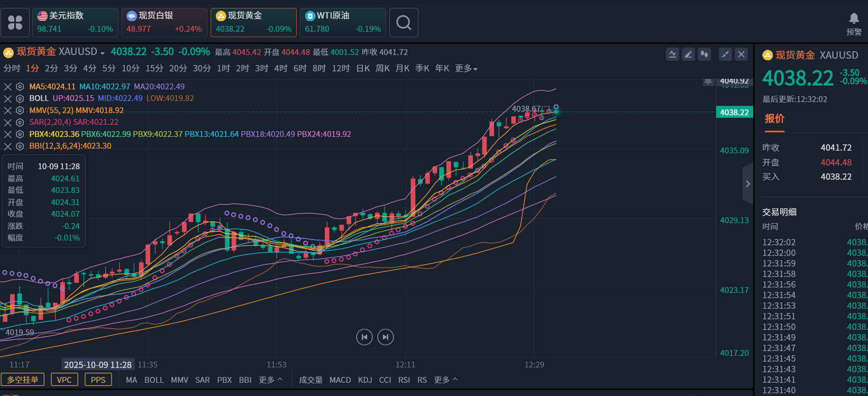Remove the SAR(2,20,4) indicator

click(8, 122)
